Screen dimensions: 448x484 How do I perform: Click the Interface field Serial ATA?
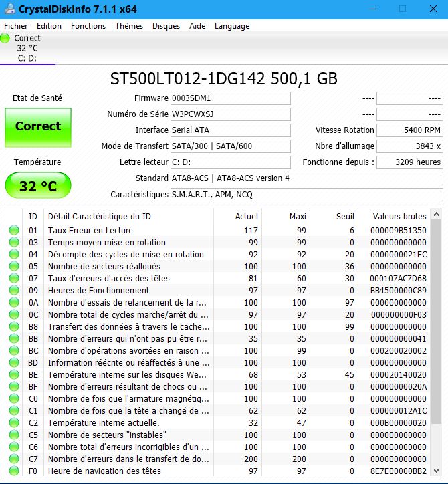[230, 130]
